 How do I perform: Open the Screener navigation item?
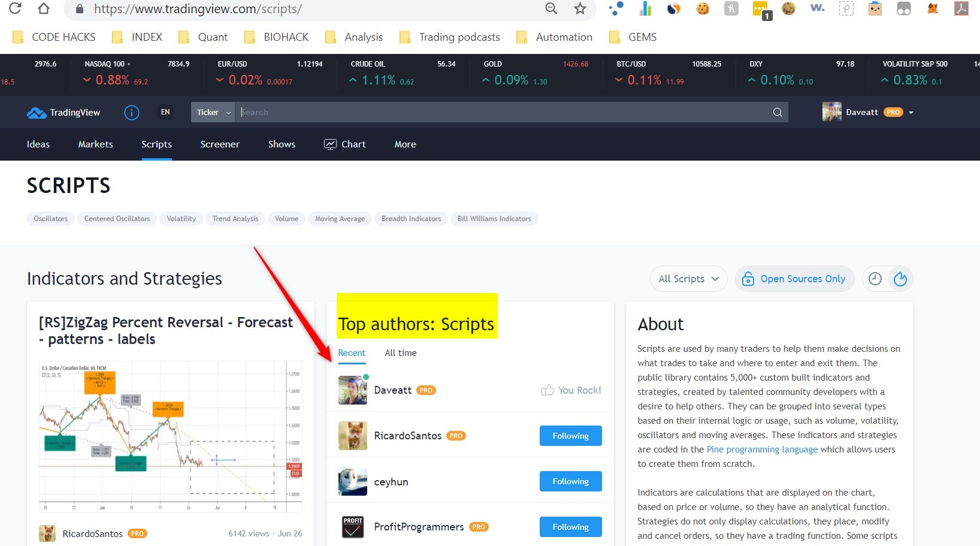point(220,144)
